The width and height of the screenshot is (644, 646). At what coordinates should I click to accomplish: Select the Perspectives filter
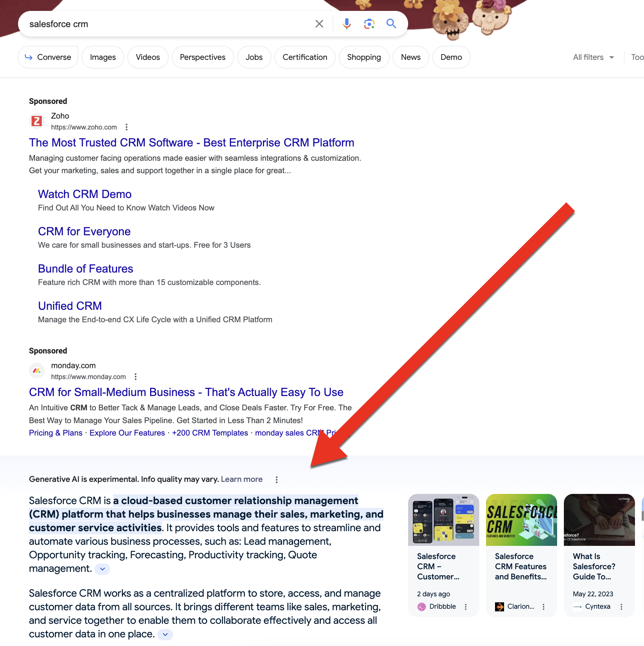point(203,57)
